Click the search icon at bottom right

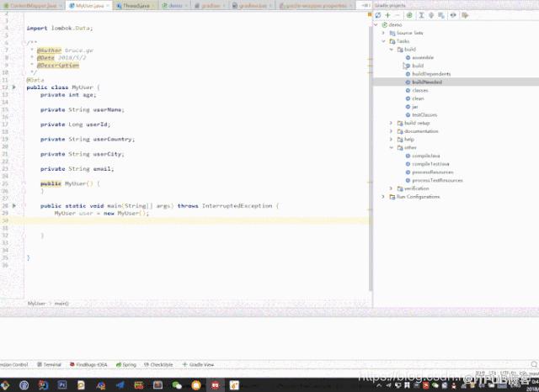[534, 364]
